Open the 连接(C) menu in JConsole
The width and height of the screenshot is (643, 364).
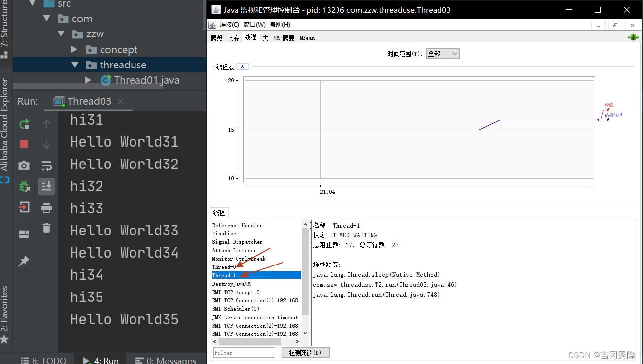229,25
